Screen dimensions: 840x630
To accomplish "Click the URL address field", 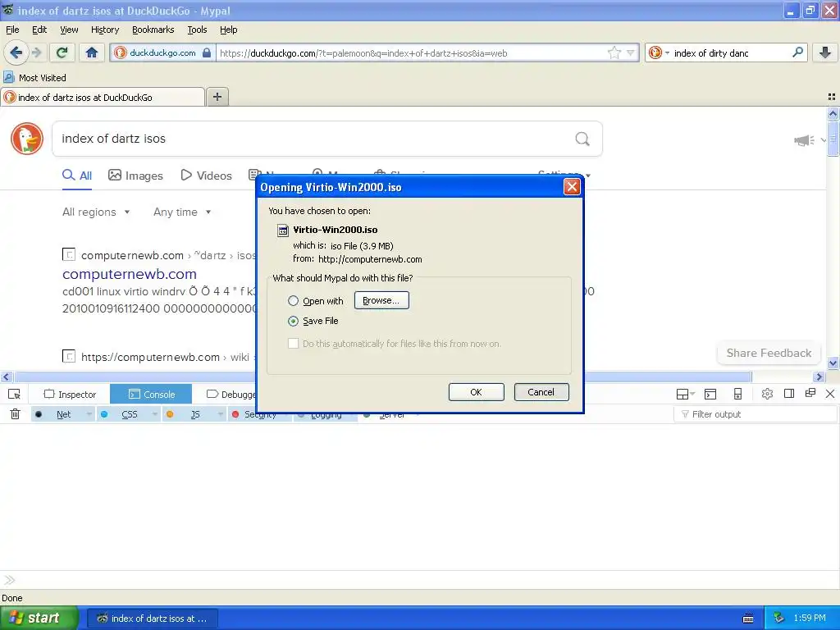I will [x=412, y=52].
